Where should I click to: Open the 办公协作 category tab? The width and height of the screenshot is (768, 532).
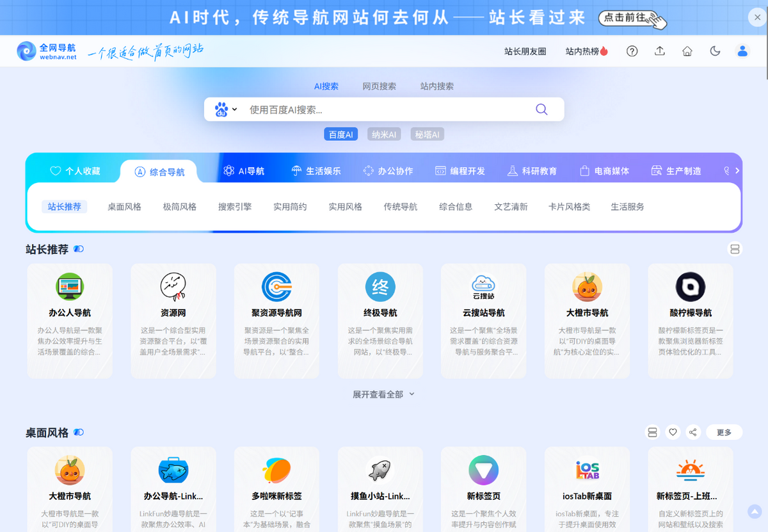point(388,171)
